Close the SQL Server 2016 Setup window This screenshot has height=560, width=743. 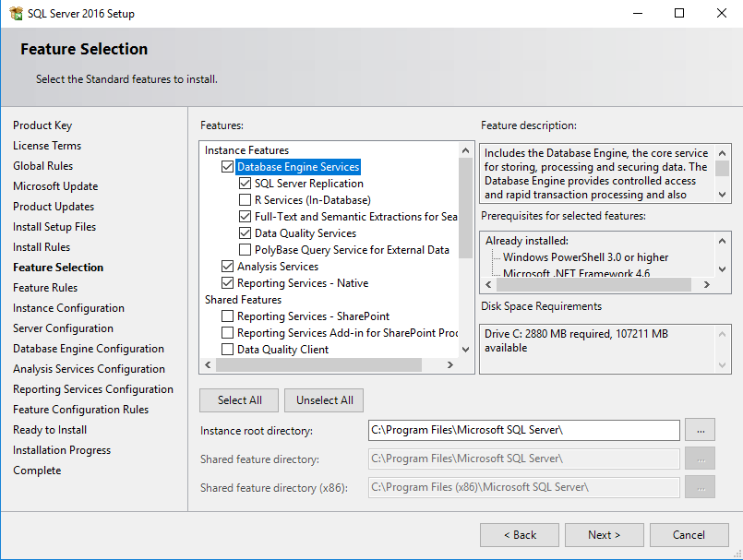tap(721, 13)
